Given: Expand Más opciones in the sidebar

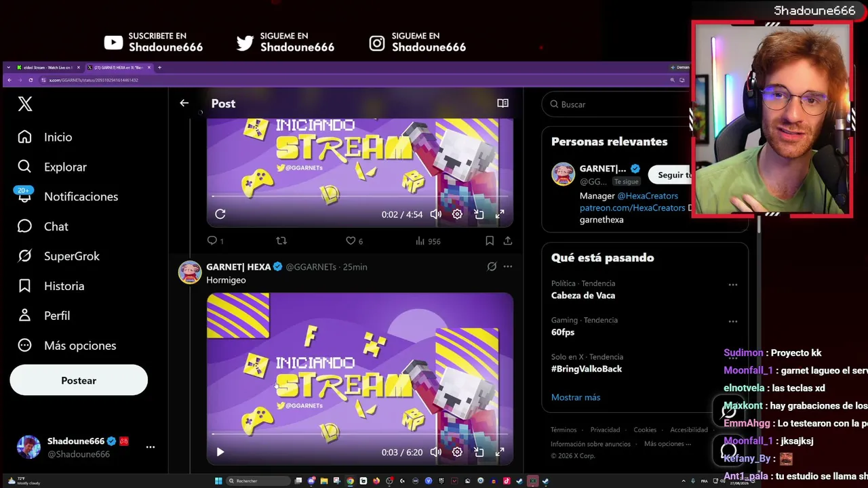Looking at the screenshot, I should click(x=67, y=346).
